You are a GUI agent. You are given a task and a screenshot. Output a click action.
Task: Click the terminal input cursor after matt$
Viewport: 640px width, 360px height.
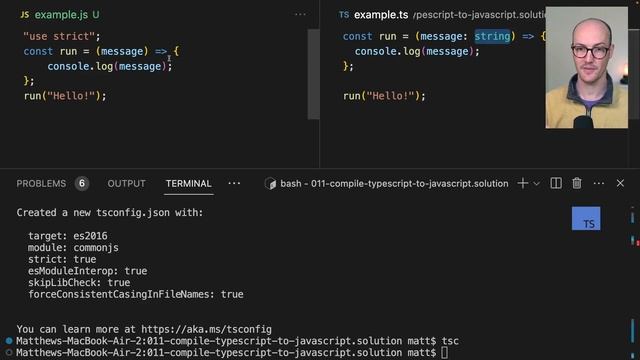(444, 353)
